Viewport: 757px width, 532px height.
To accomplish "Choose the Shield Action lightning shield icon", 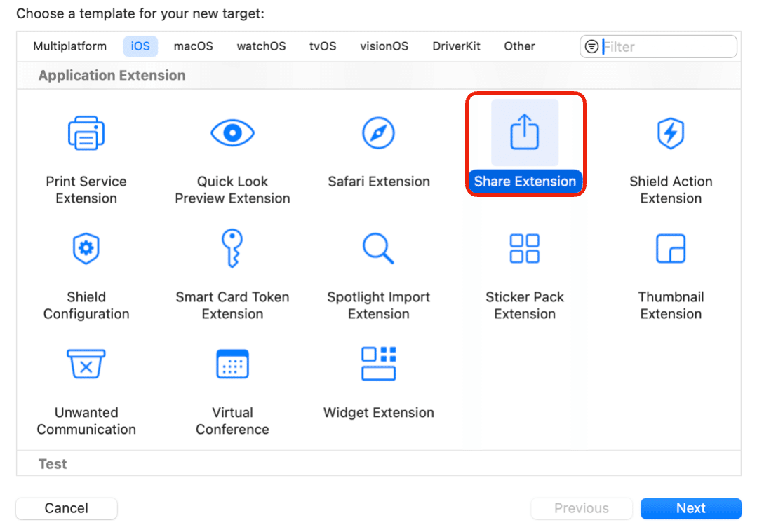I will point(671,133).
